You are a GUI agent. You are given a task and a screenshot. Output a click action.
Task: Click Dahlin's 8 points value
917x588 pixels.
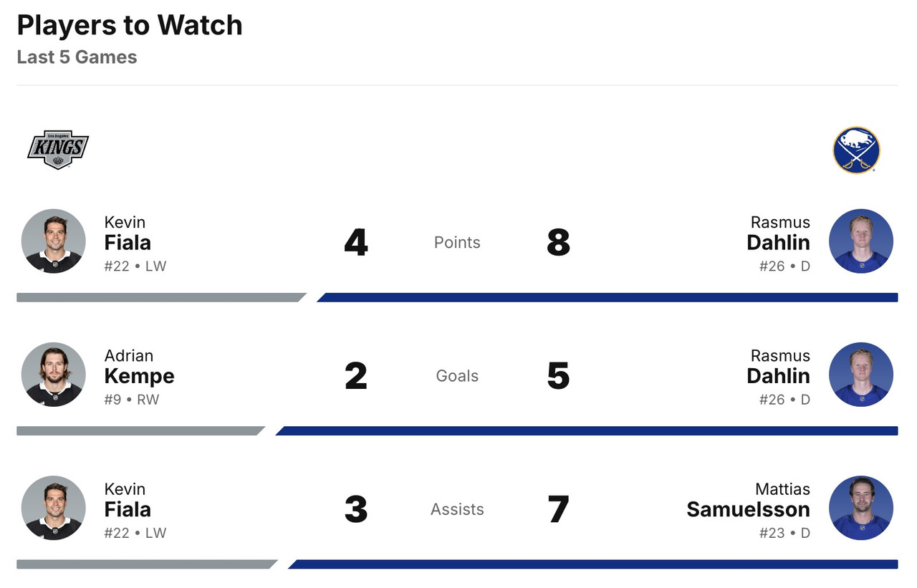pyautogui.click(x=558, y=243)
